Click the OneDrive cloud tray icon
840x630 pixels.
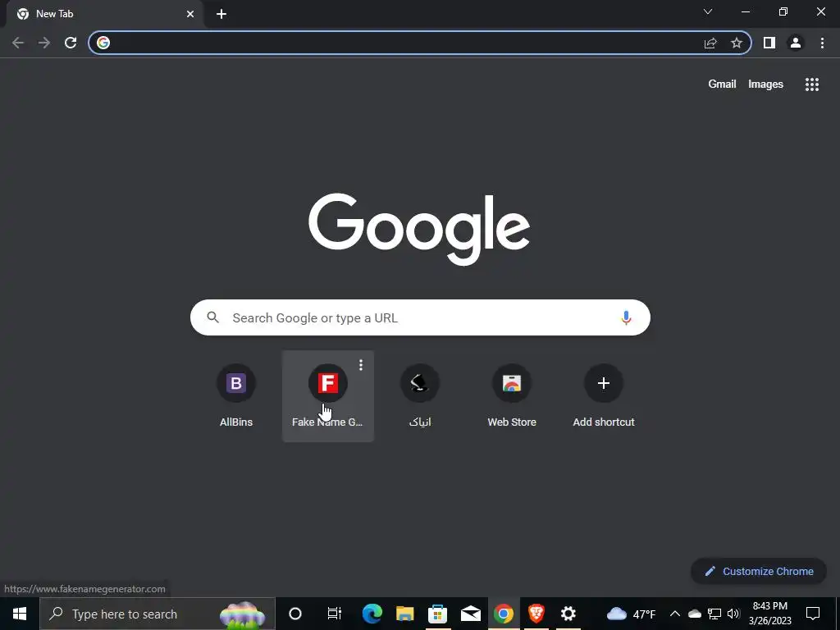(694, 614)
